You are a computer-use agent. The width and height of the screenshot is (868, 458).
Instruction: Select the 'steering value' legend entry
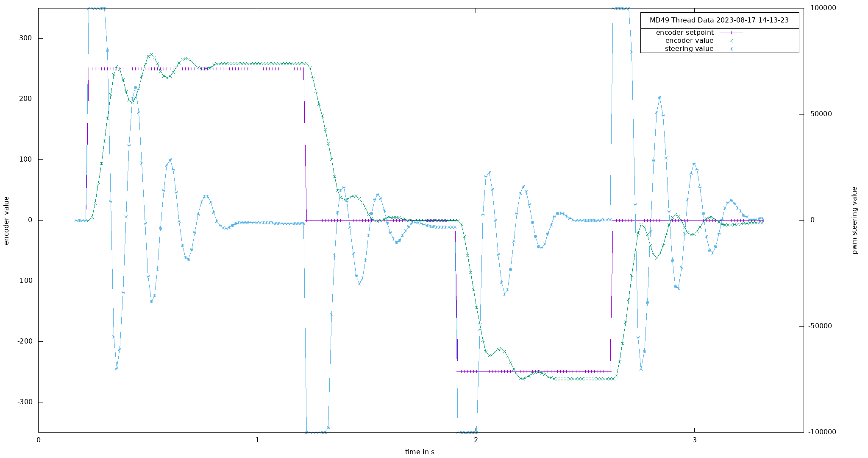pos(689,49)
